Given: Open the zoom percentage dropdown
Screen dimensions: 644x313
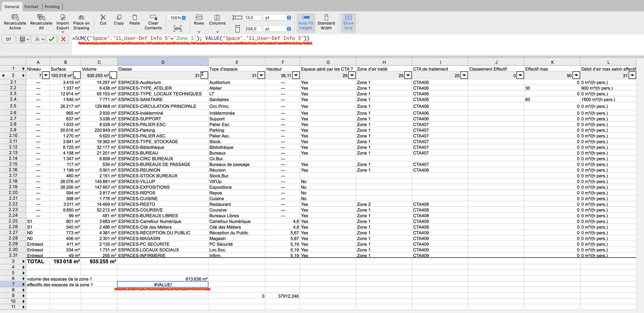Looking at the screenshot, I should tap(184, 18).
